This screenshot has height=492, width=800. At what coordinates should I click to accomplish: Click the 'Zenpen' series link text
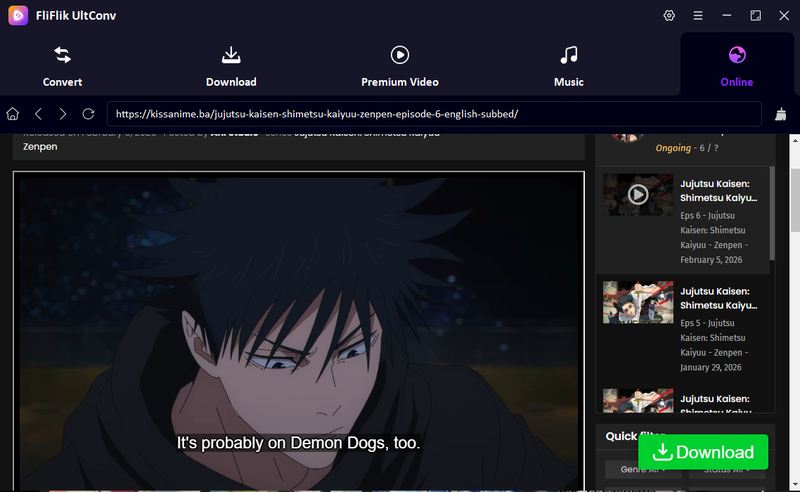[40, 146]
